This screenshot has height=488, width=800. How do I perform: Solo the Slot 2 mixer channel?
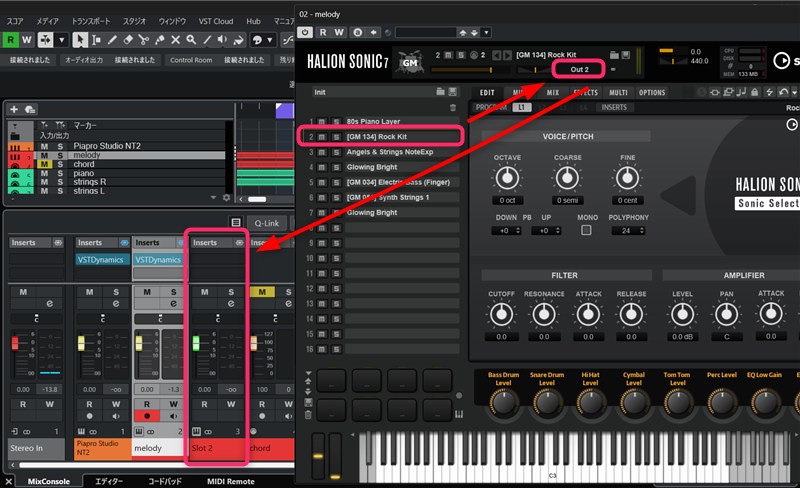pos(231,292)
